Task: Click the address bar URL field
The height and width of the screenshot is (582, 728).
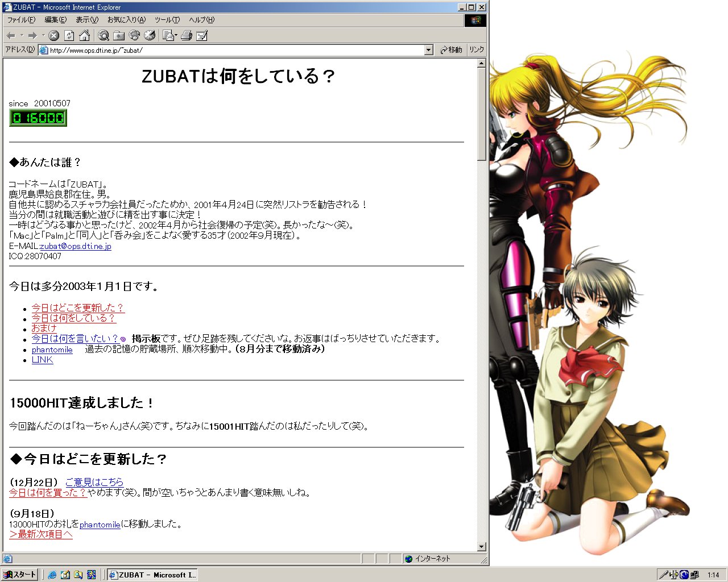Action: pos(236,50)
